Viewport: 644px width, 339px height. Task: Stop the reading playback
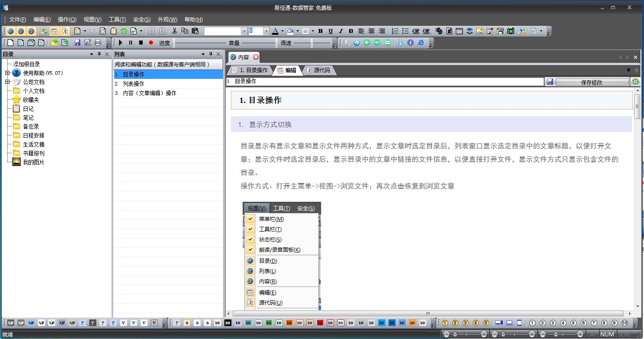(x=141, y=43)
